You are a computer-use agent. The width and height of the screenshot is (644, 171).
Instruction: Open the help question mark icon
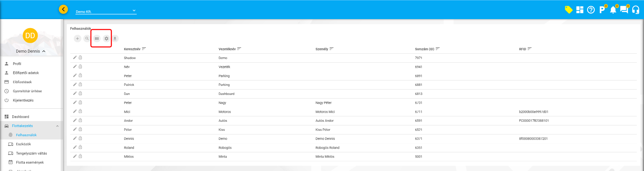[x=591, y=10]
